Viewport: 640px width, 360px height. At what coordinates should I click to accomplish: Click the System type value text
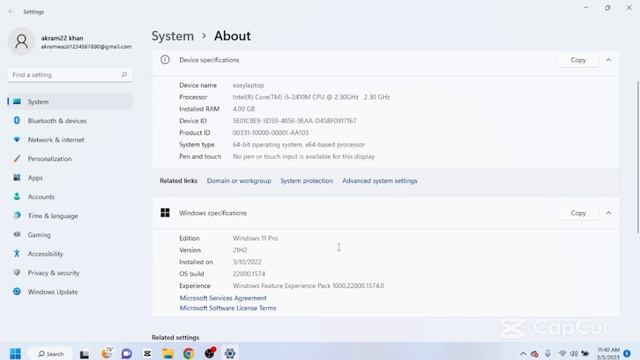[x=299, y=144]
